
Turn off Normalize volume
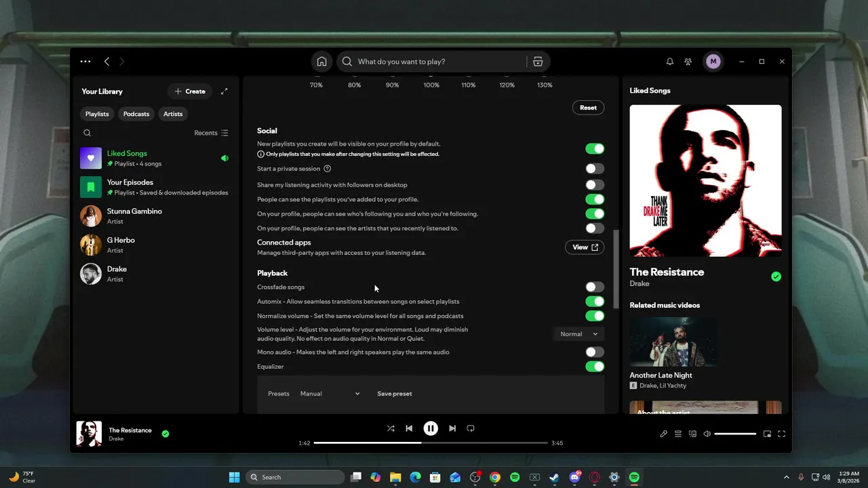[x=595, y=316]
